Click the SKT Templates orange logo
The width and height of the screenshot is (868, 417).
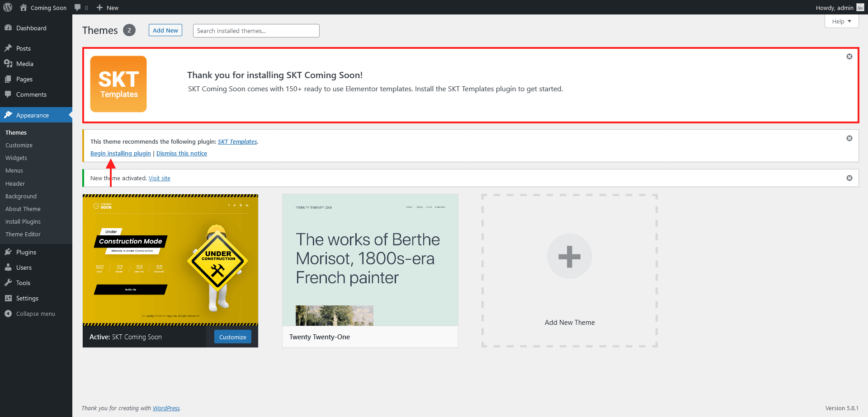coord(118,84)
